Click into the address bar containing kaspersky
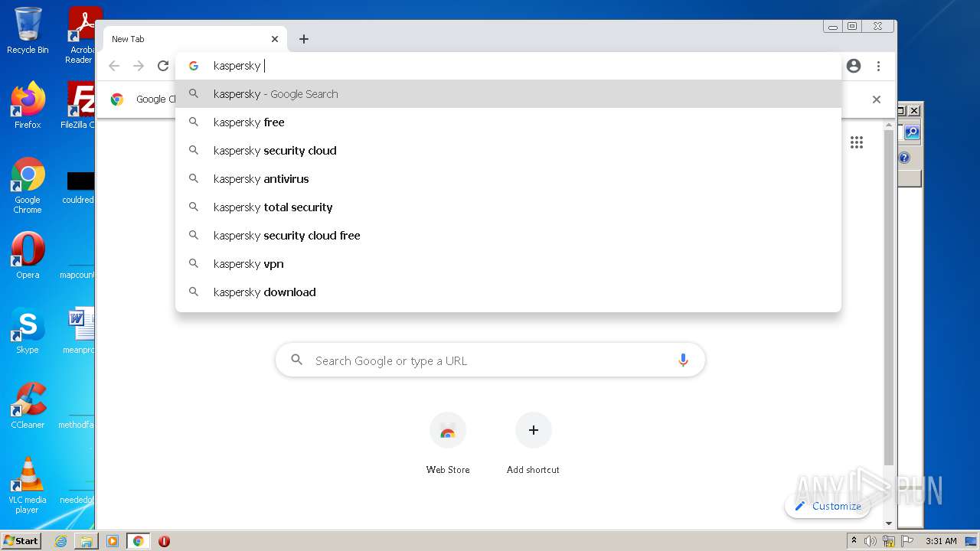The height and width of the screenshot is (551, 980). [x=508, y=66]
